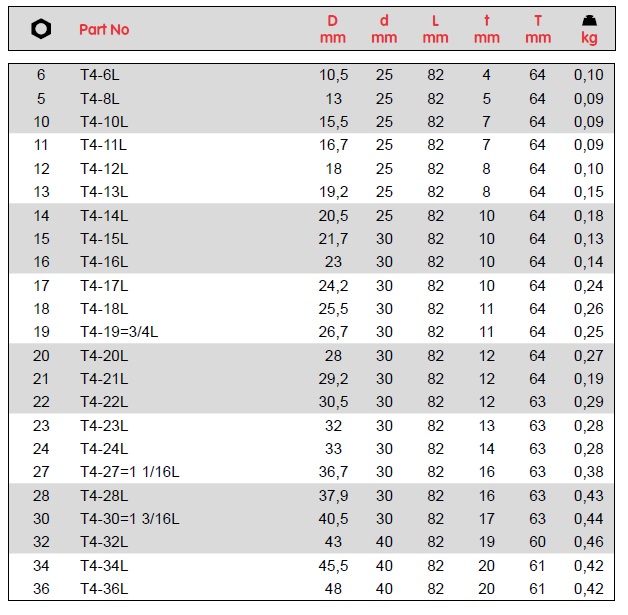
Task: Click D value 45,5 for T4-34L
Action: [x=331, y=565]
